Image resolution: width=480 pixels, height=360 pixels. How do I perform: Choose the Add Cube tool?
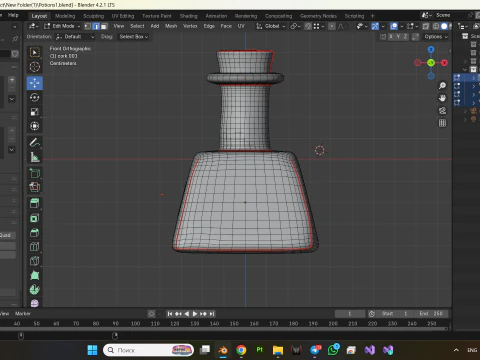35,173
